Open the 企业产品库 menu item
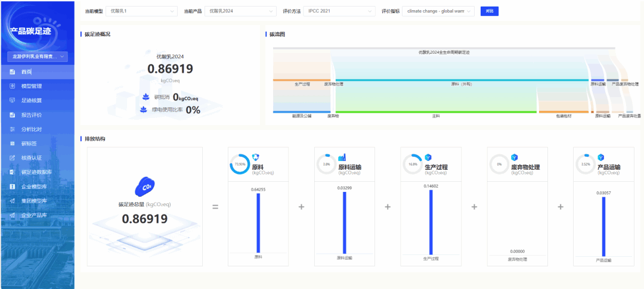The height and width of the screenshot is (289, 644). 38,215
